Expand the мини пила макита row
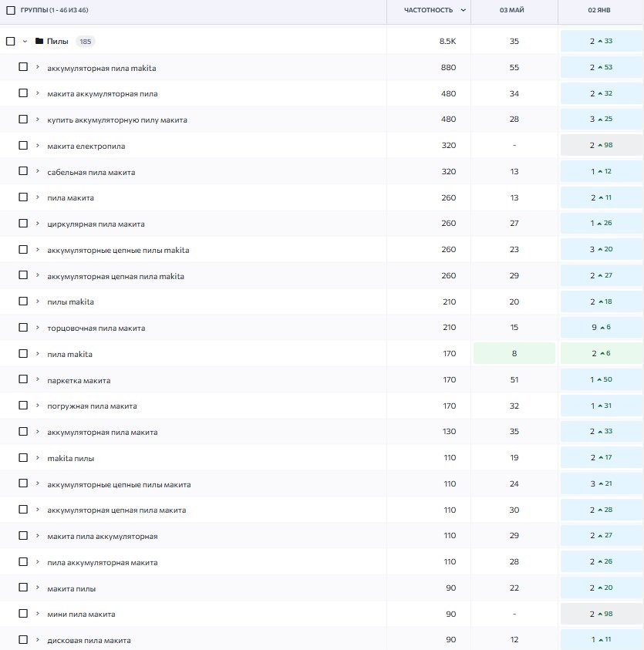Image resolution: width=644 pixels, height=650 pixels. (x=37, y=614)
